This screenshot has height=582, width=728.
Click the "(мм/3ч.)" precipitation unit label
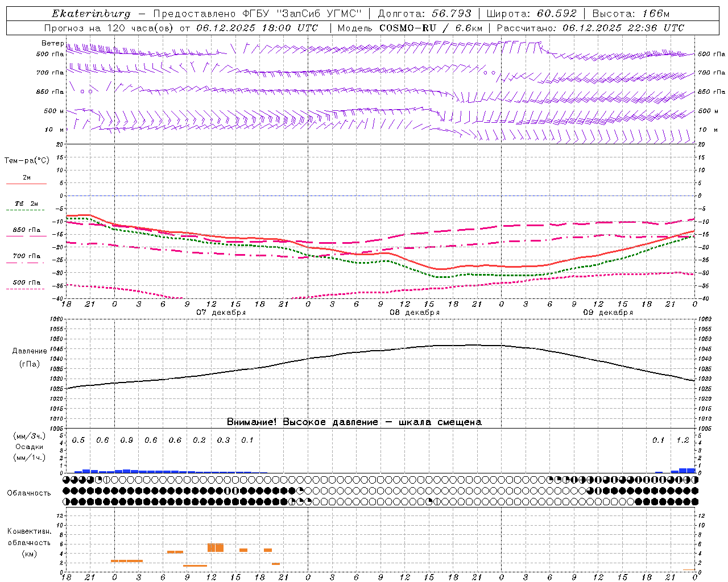[30, 436]
